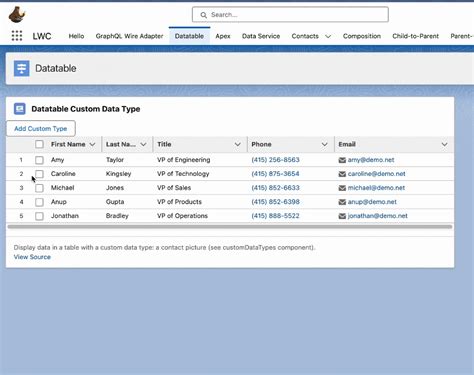474x375 pixels.
Task: Go to the Child-to-Parent tab
Action: [415, 36]
